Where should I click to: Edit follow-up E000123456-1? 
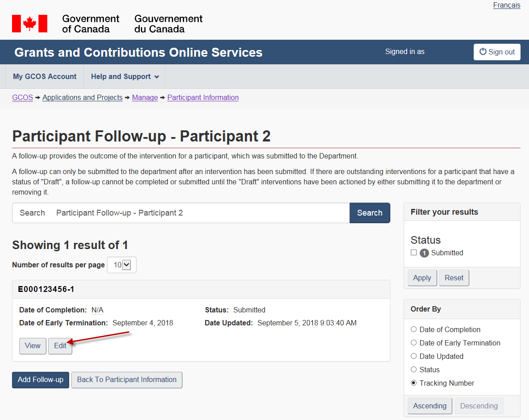[x=60, y=346]
